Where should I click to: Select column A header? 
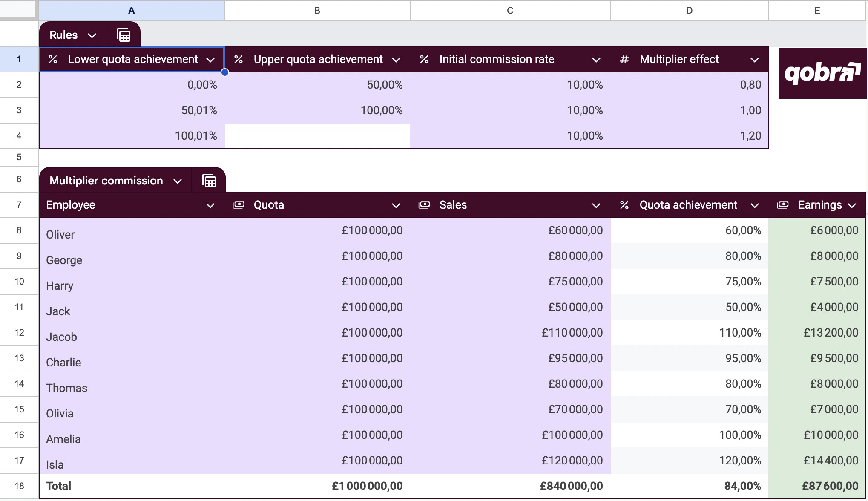pos(132,11)
